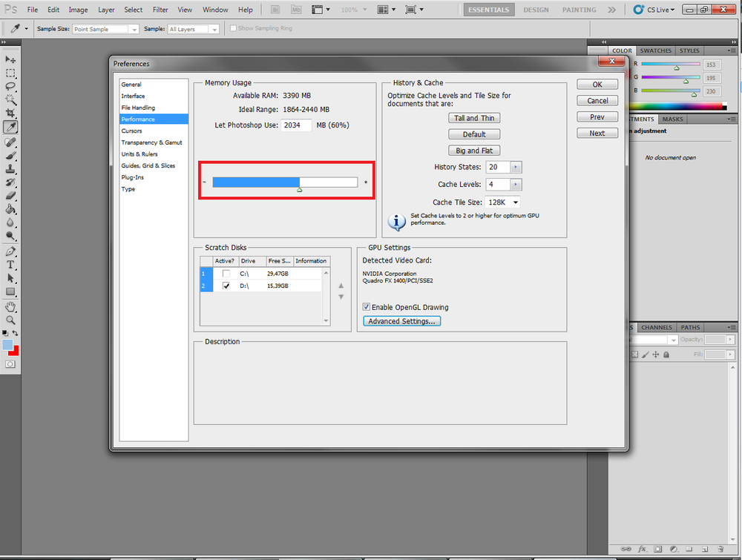The image size is (742, 560).
Task: Select the Lasso tool
Action: [x=11, y=86]
